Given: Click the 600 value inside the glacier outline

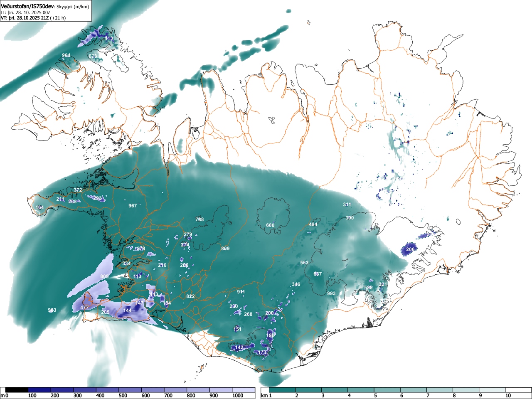Looking at the screenshot, I should coord(270,225).
